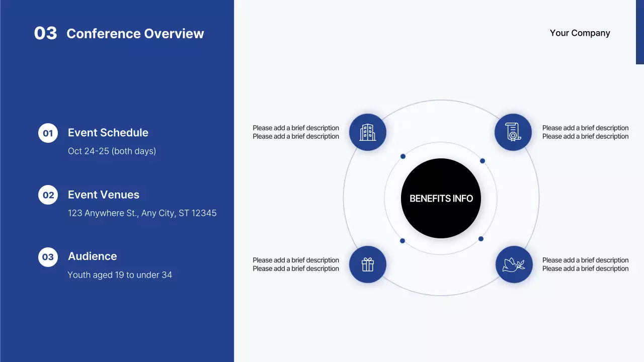Click the dark blue accent bar at top-right edge
This screenshot has width=644, height=362.
(640, 32)
